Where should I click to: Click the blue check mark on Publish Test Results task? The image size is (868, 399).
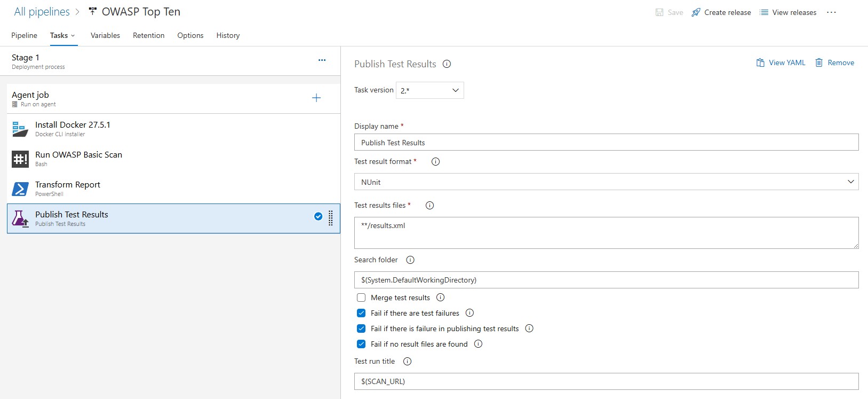pyautogui.click(x=318, y=216)
